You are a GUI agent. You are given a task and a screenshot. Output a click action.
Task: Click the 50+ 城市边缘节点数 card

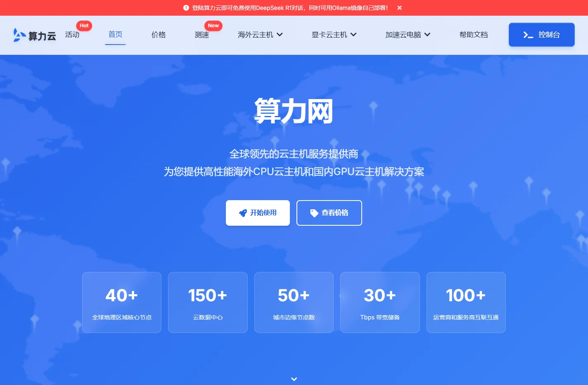pos(294,302)
